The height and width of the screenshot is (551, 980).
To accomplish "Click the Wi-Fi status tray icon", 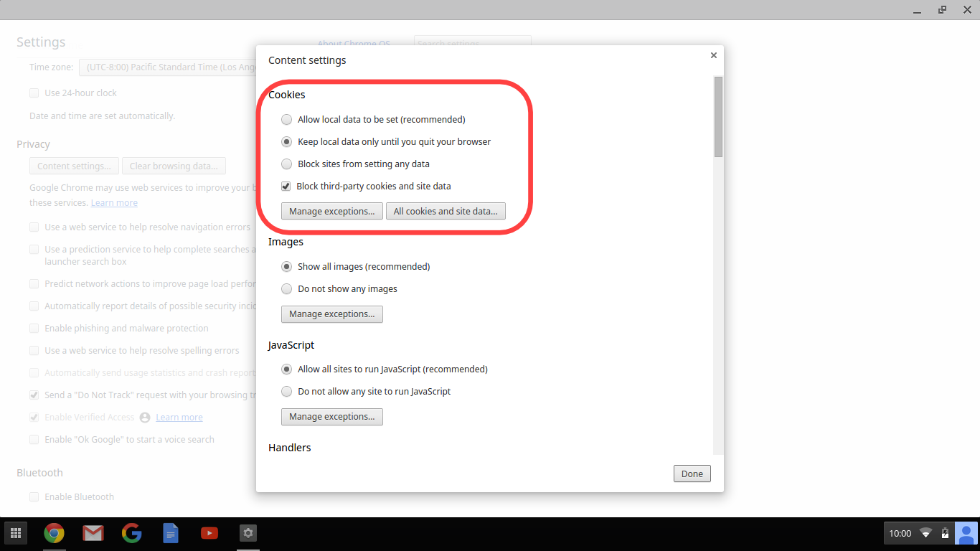I will [926, 533].
